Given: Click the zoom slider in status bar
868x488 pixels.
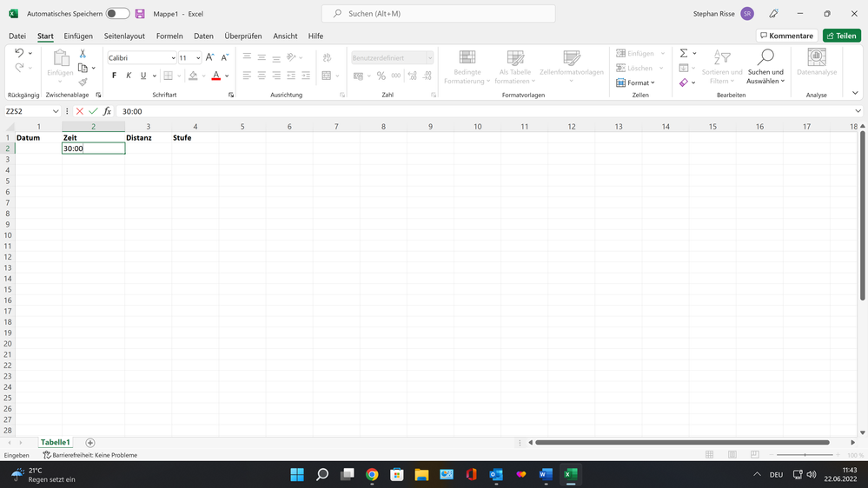Looking at the screenshot, I should [805, 455].
